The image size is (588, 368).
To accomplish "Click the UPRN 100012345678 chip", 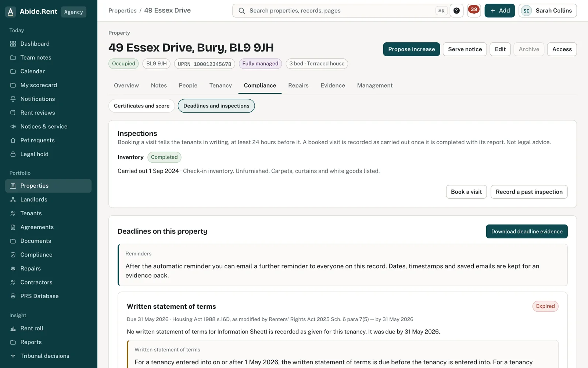I will pyautogui.click(x=204, y=64).
